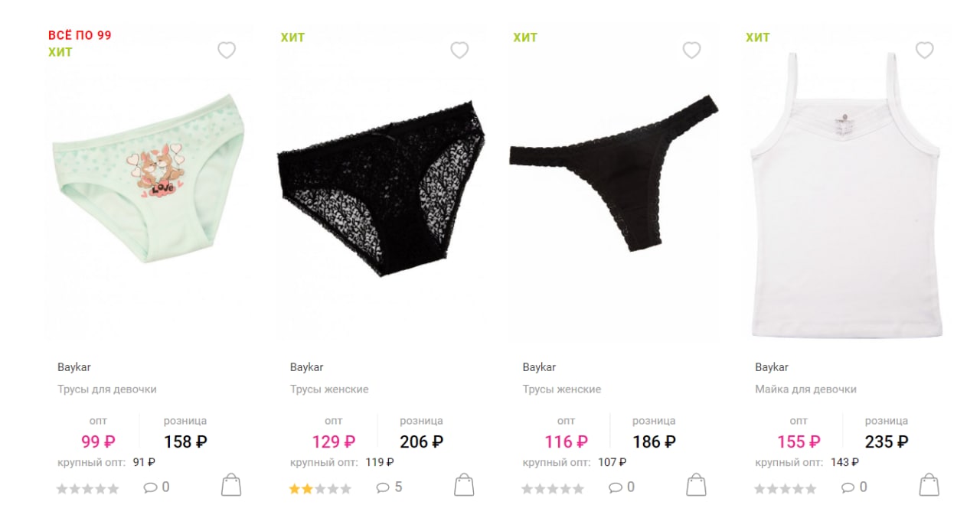Favorite the 129 ₽ black lace panties
The height and width of the screenshot is (518, 980).
[459, 50]
